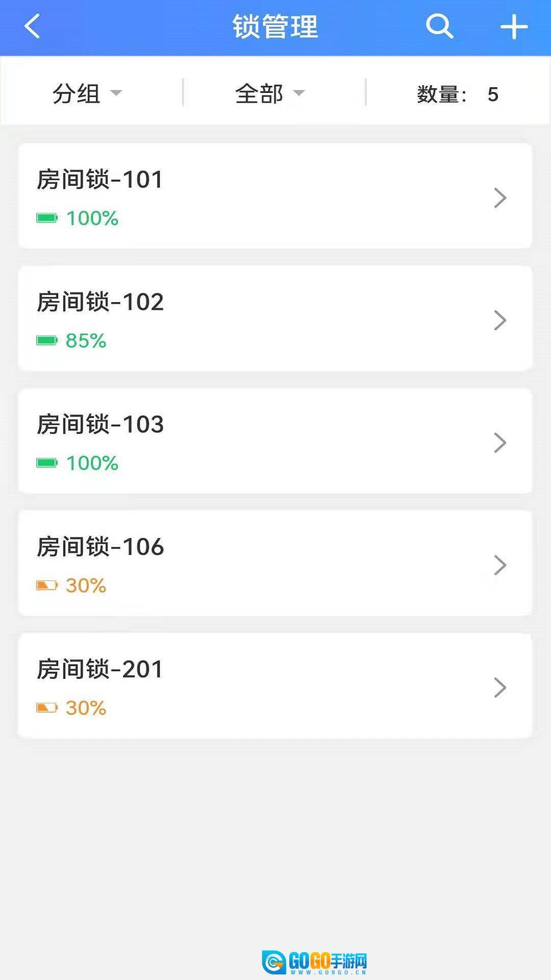Viewport: 551px width, 980px height.
Task: Expand the 分组 dropdown
Action: click(x=87, y=93)
